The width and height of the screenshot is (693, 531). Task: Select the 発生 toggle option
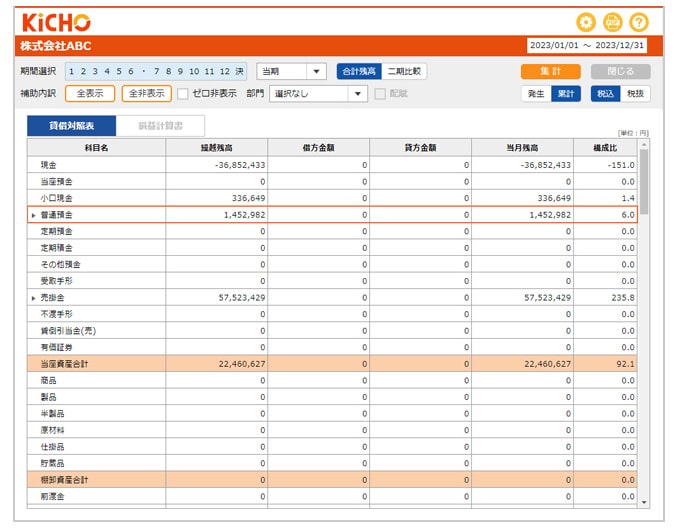pos(536,94)
